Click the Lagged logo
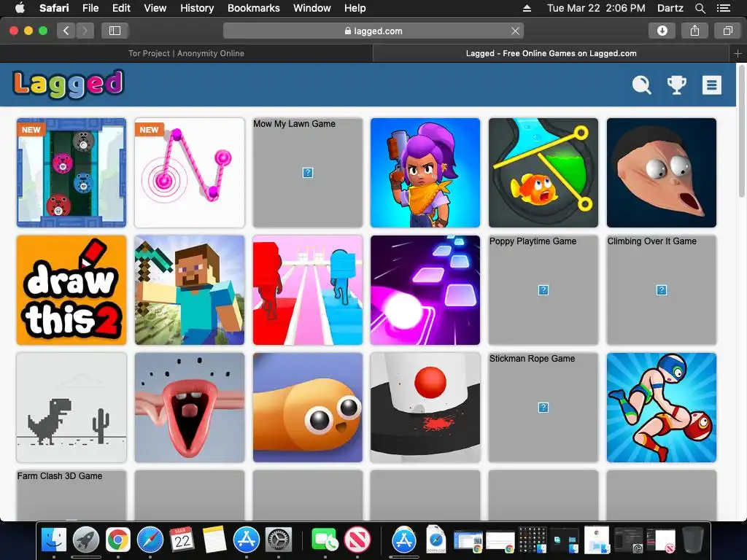The width and height of the screenshot is (747, 560). coord(69,85)
